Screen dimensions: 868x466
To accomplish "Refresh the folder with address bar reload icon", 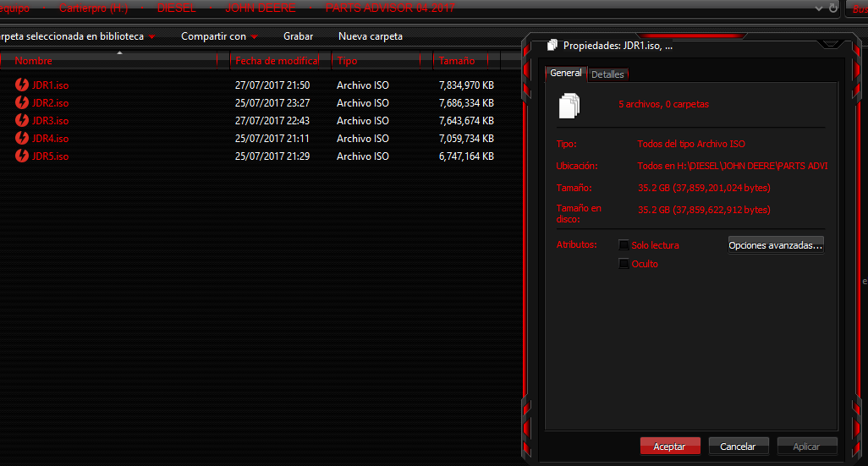I will coord(832,8).
